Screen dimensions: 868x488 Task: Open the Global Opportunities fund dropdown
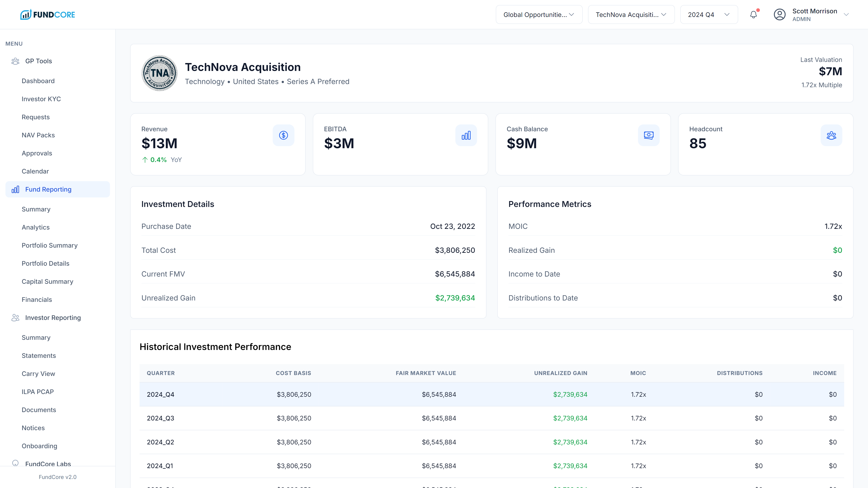(x=538, y=14)
